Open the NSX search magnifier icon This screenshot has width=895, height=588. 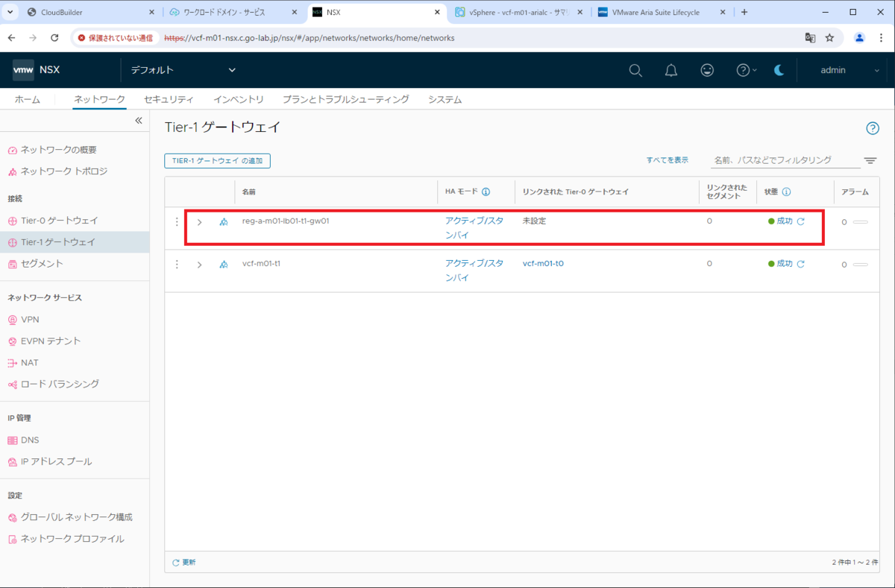tap(635, 70)
